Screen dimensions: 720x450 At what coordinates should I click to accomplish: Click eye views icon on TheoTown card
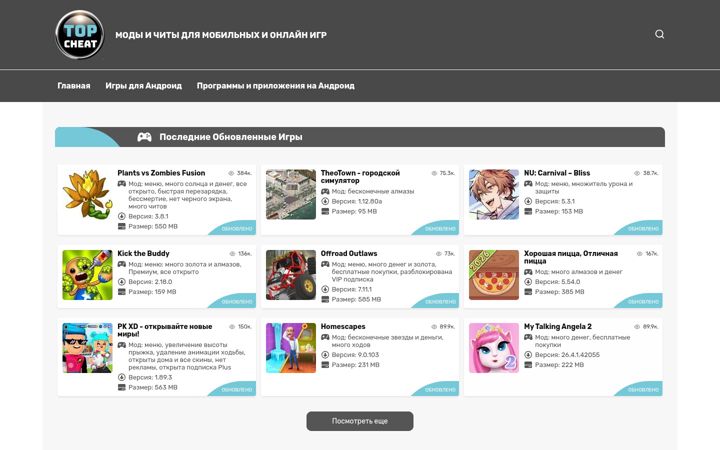pyautogui.click(x=434, y=173)
